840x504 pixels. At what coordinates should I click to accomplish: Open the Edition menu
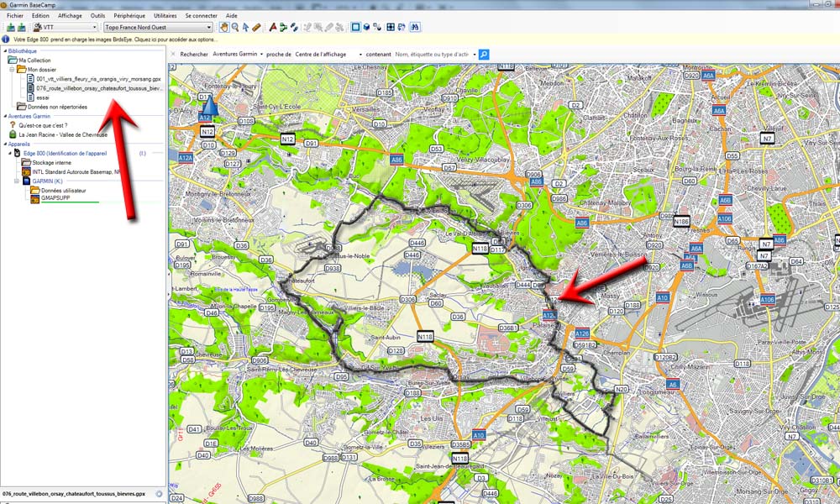pyautogui.click(x=40, y=15)
